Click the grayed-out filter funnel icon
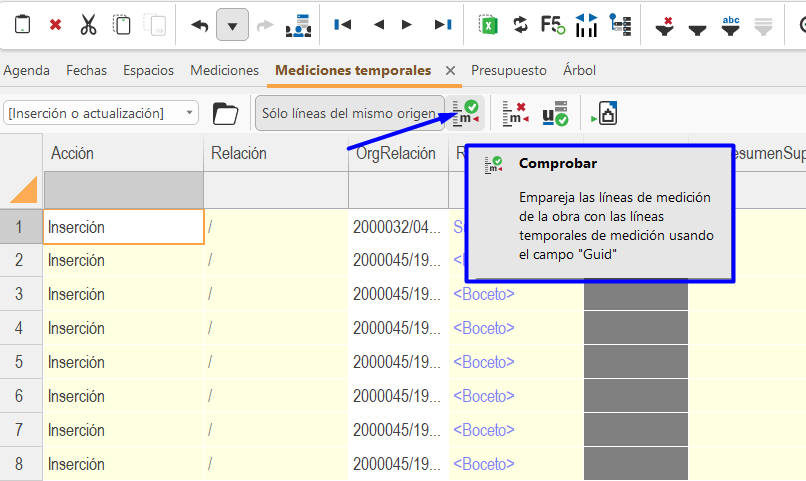 click(x=763, y=27)
